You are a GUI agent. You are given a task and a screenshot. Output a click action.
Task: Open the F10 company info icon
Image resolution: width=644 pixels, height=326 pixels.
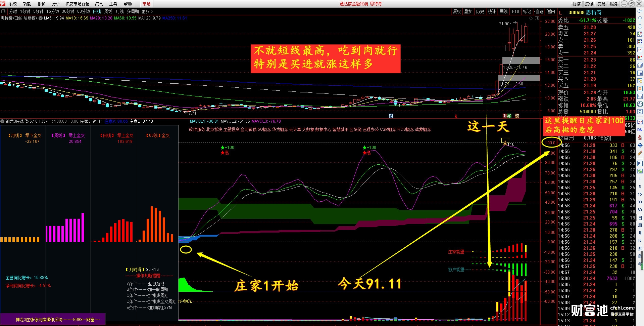click(x=640, y=73)
